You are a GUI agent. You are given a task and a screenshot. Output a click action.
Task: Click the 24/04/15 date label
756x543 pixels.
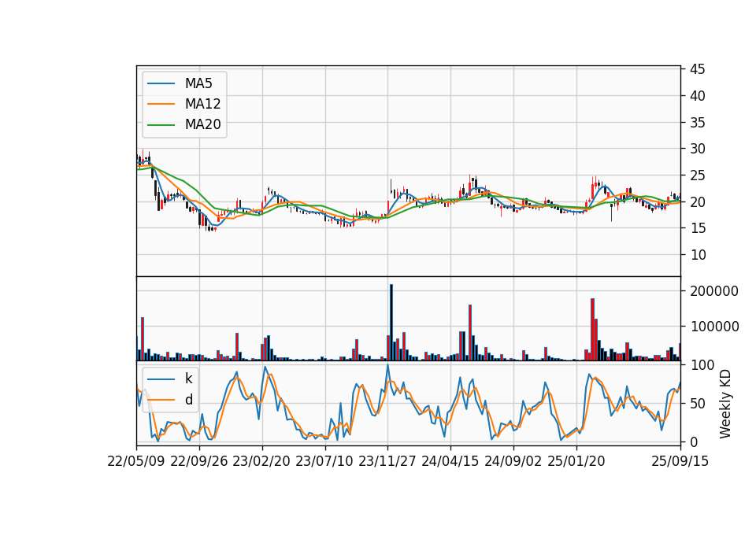(450, 461)
